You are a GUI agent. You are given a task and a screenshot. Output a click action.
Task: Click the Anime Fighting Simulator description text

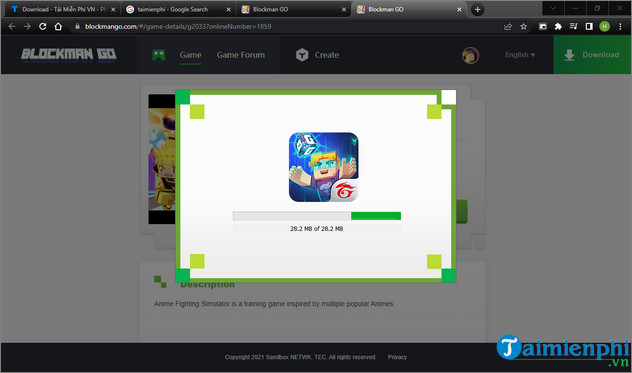[274, 304]
